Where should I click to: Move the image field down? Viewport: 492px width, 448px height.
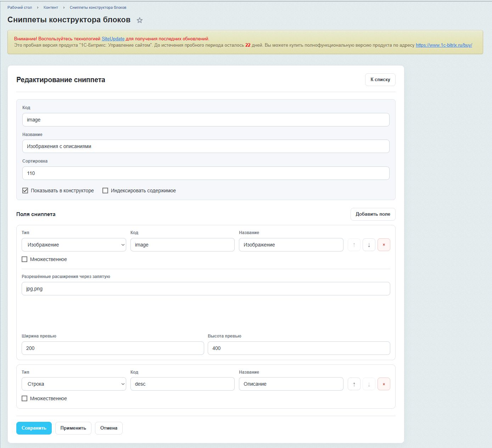point(369,245)
